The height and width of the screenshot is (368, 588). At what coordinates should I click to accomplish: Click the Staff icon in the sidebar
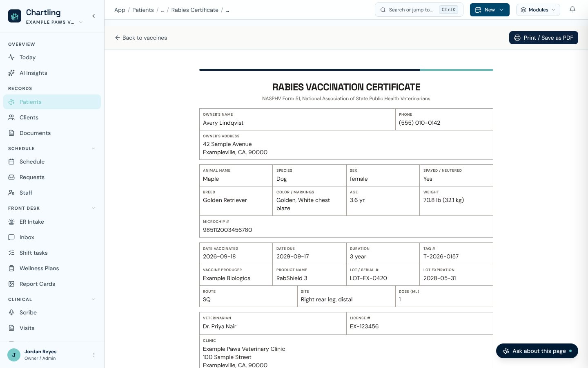coord(11,193)
